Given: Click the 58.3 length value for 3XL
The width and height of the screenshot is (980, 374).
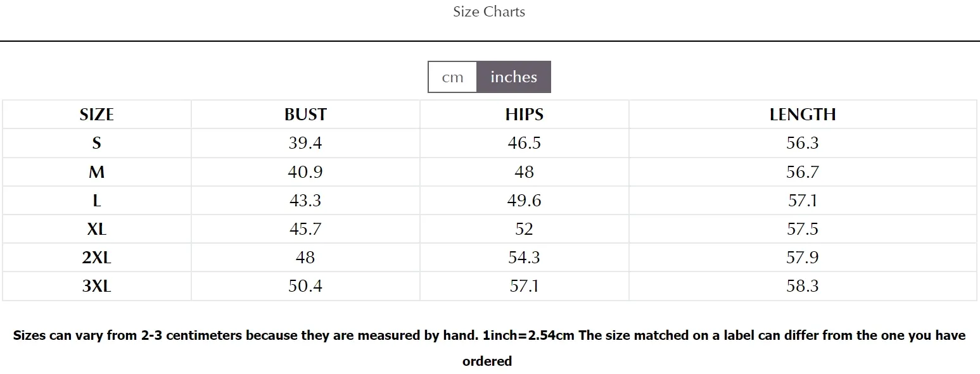Looking at the screenshot, I should 803,286.
